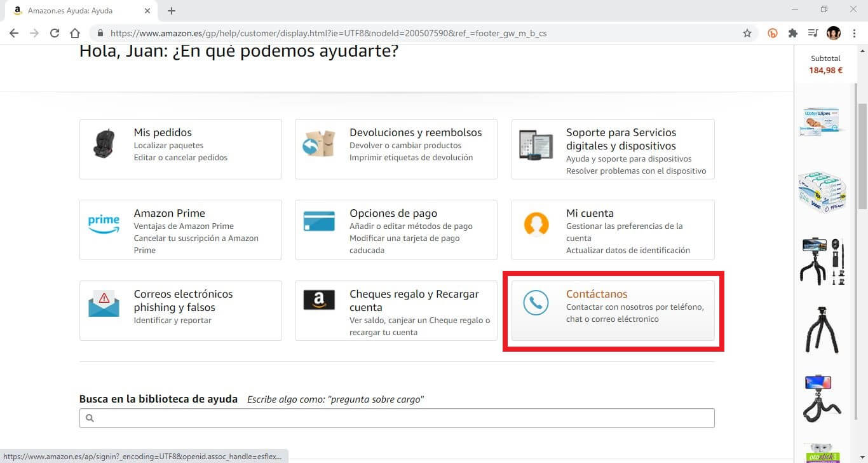Screen dimensions: 868x463
Task: Go forward with the browser forward arrow
Action: coord(34,33)
